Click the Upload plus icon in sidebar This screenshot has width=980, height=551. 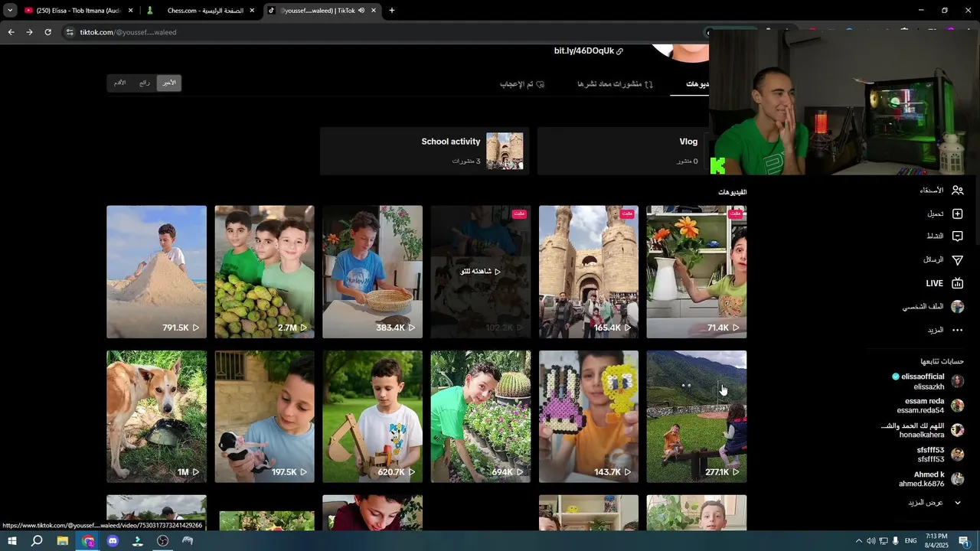pyautogui.click(x=957, y=214)
